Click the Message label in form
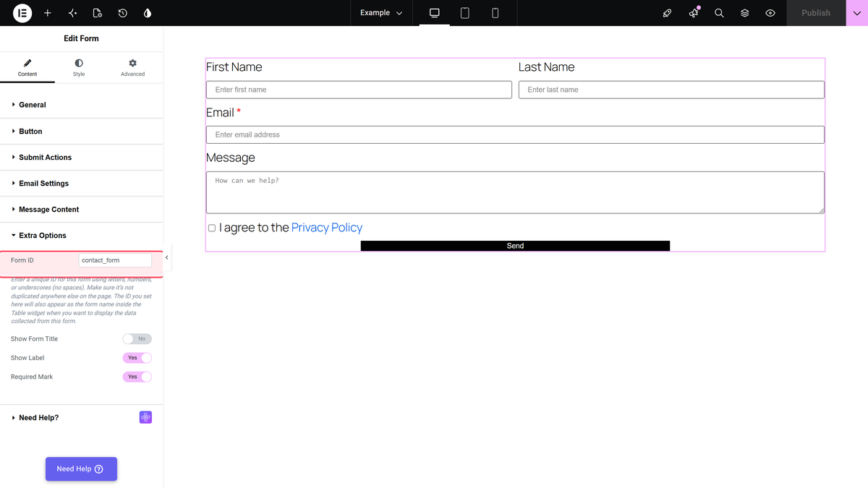 (x=231, y=158)
